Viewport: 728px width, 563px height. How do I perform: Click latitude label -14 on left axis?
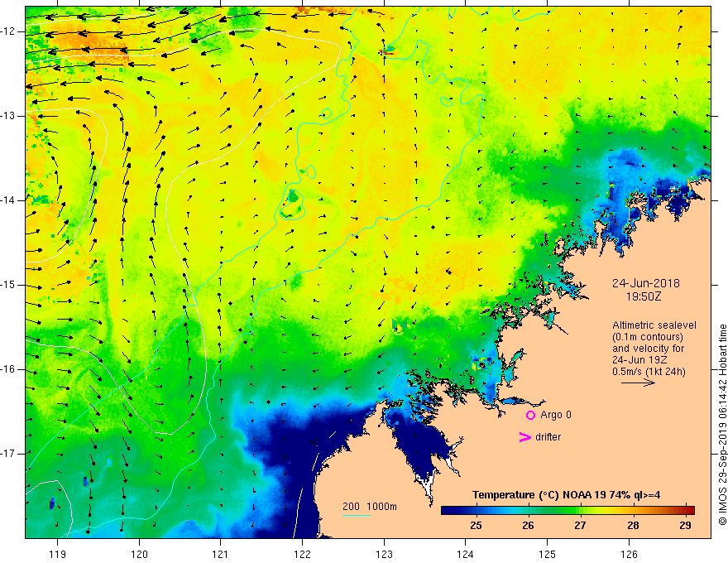click(8, 200)
